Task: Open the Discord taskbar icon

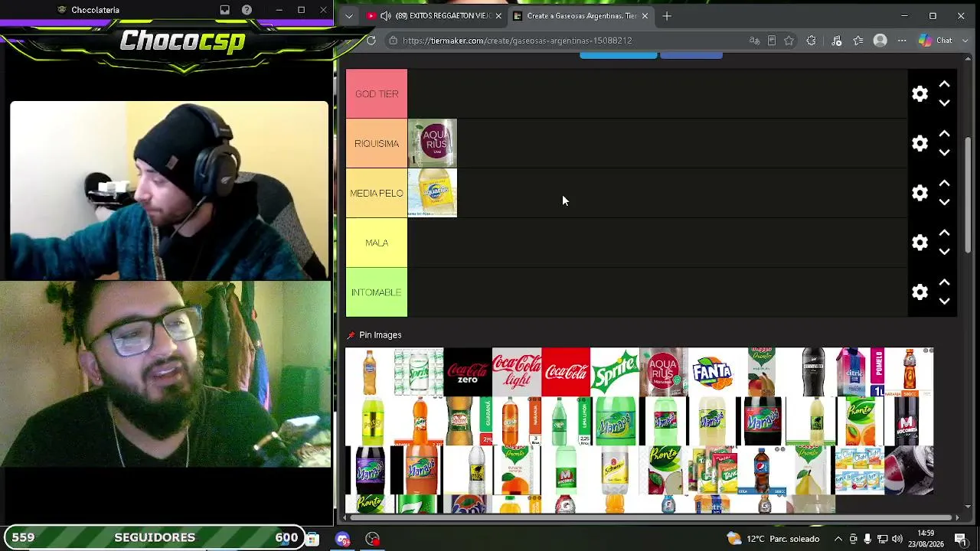Action: tap(342, 539)
